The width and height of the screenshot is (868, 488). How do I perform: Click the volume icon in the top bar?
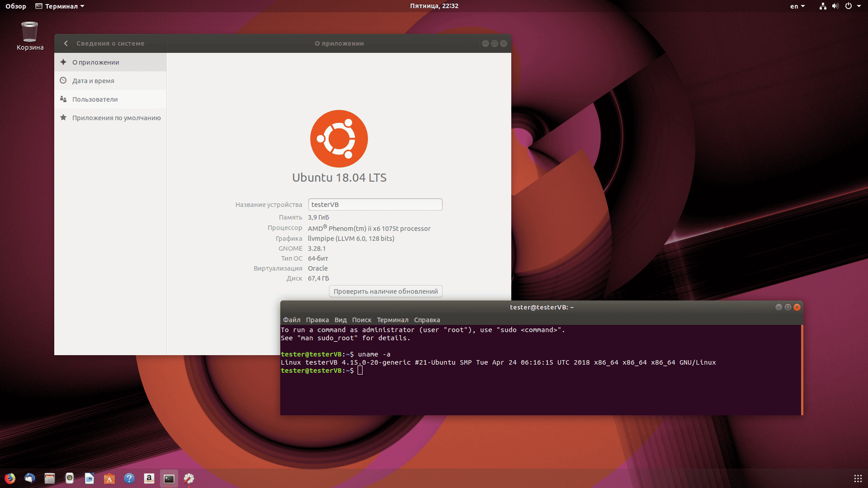(x=835, y=6)
